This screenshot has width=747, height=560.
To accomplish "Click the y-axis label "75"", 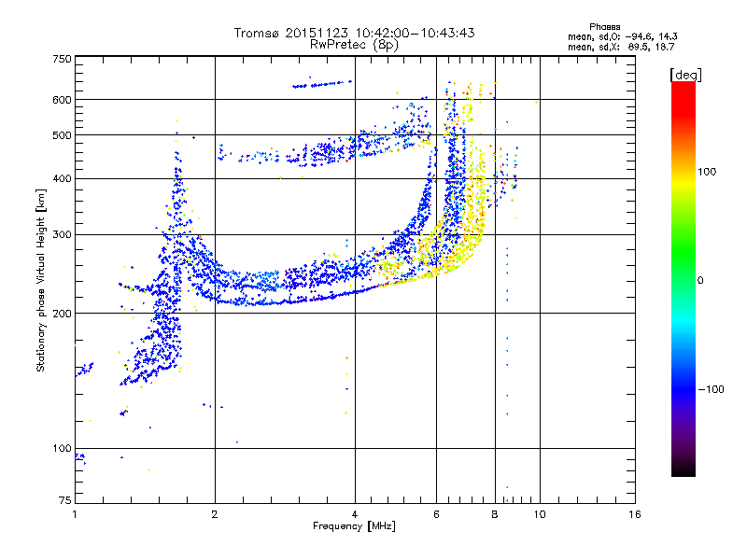I will 65,500.
